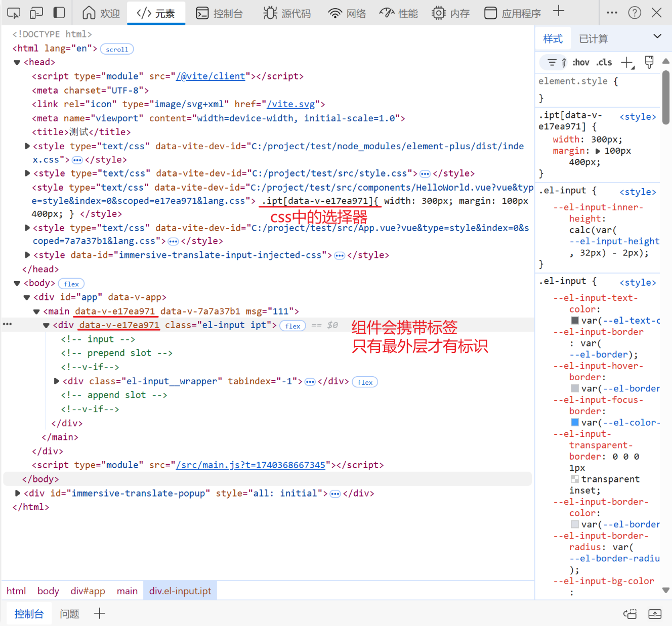Select div.el-input.ipt in the breadcrumb
The image size is (672, 626).
tap(180, 591)
